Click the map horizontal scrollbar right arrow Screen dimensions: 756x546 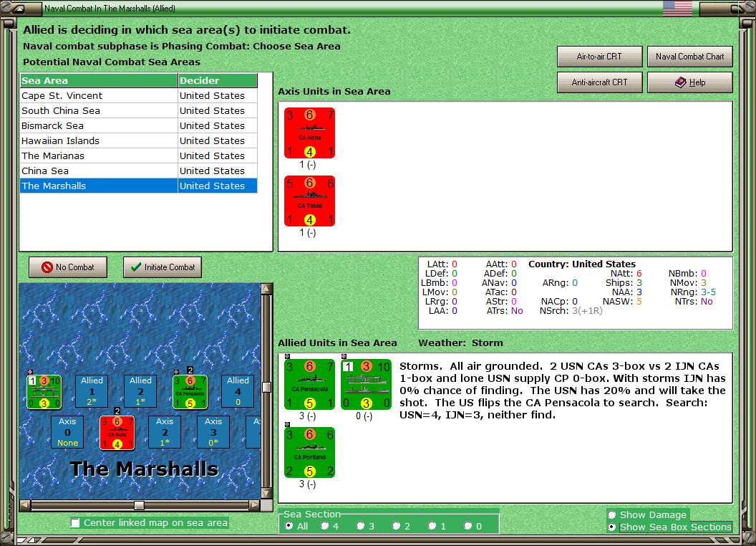click(255, 505)
